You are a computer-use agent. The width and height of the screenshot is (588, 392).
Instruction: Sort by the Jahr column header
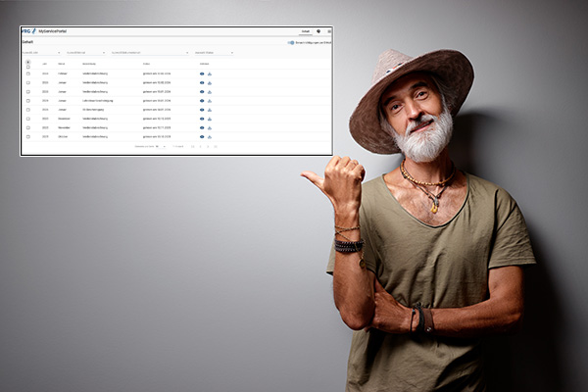(44, 64)
